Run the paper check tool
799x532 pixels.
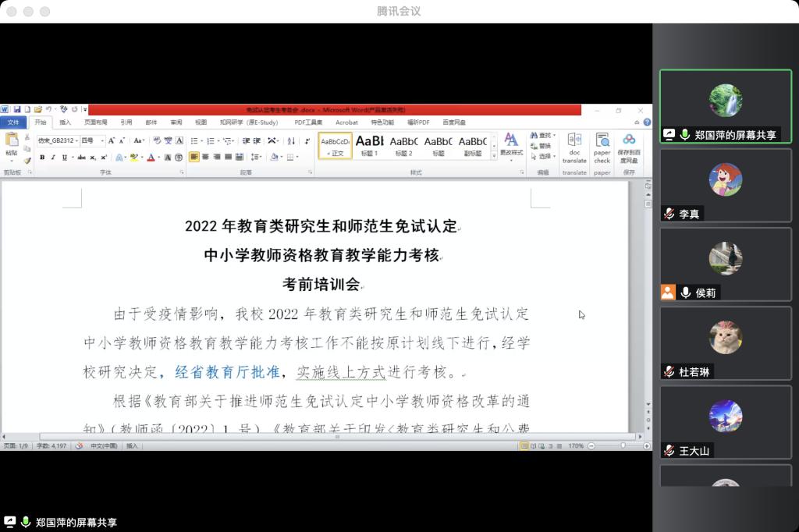pos(602,147)
